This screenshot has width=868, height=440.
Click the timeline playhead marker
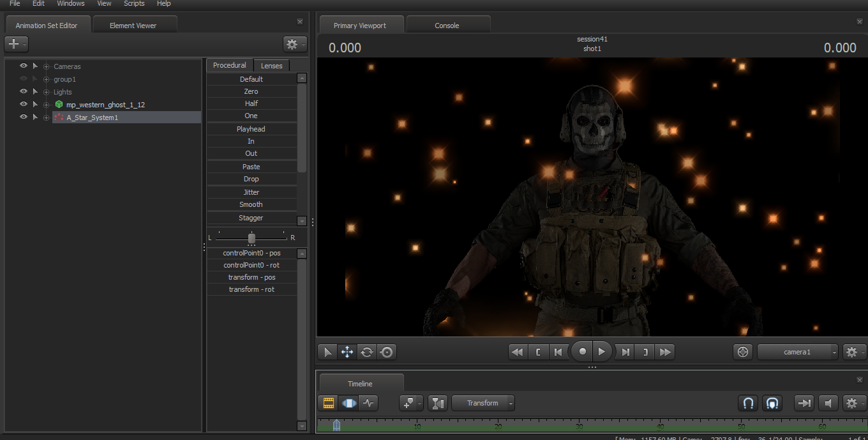[336, 425]
